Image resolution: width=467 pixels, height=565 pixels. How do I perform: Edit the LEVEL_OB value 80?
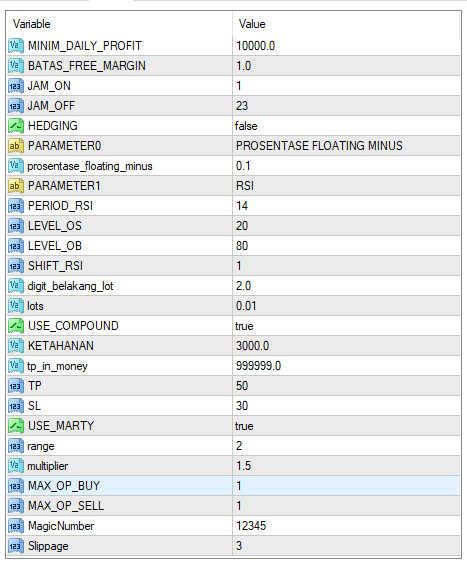(x=346, y=246)
